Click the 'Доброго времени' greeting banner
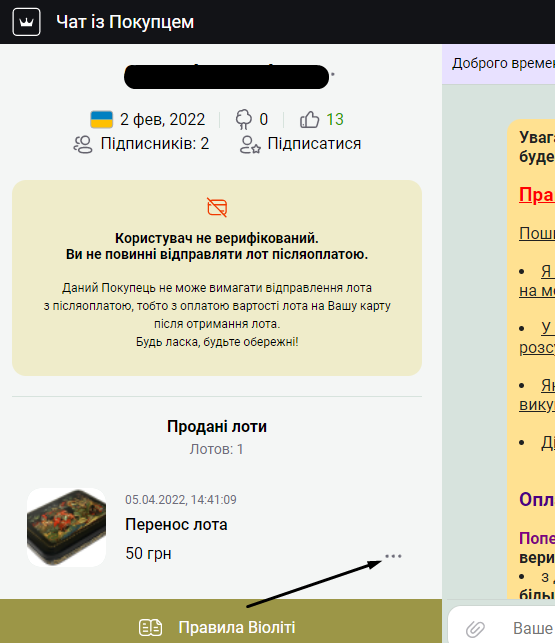This screenshot has width=555, height=643. (x=499, y=64)
